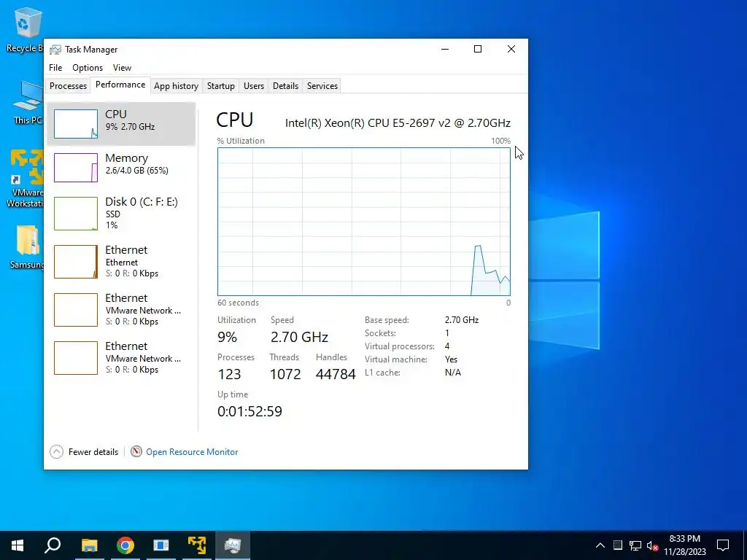This screenshot has height=560, width=747.
Task: Select the Performance tab
Action: click(120, 85)
